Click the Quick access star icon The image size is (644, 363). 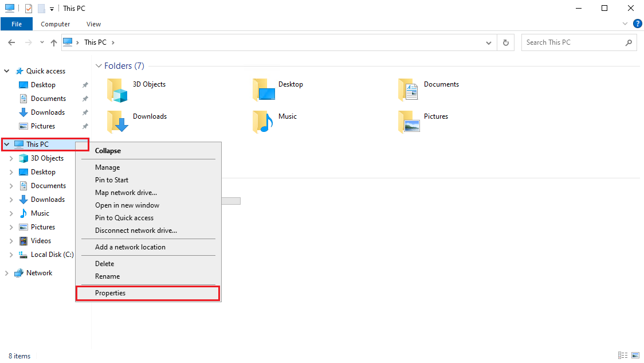point(19,71)
